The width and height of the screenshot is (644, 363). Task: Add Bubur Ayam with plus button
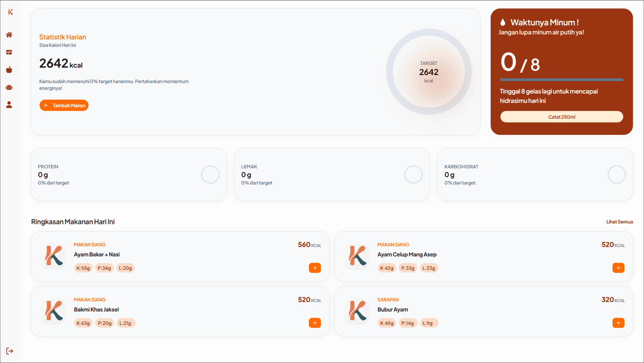pos(618,323)
